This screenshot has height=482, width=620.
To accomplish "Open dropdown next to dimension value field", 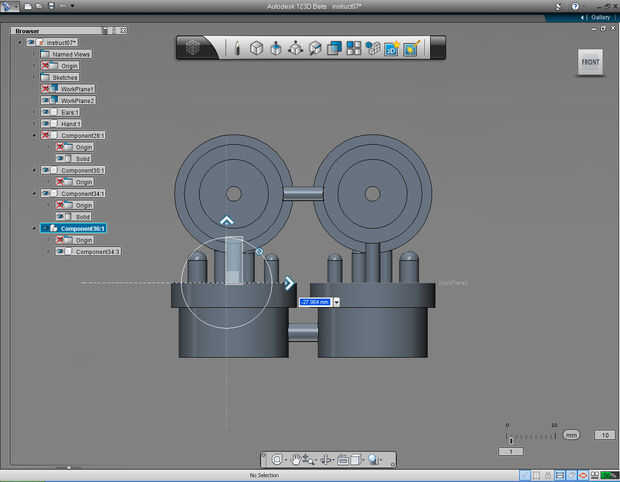I will (x=337, y=301).
